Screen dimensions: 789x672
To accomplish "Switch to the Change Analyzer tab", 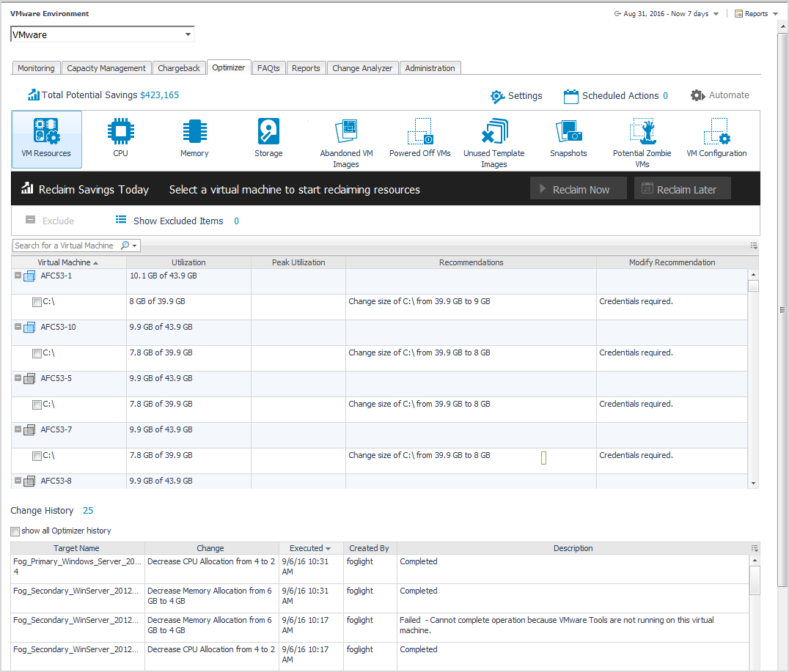I will pos(362,68).
